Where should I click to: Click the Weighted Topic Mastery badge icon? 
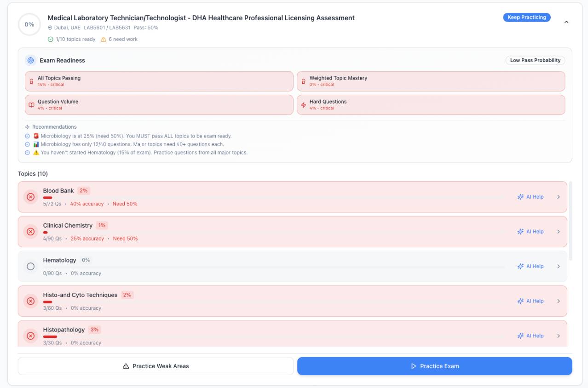[303, 81]
